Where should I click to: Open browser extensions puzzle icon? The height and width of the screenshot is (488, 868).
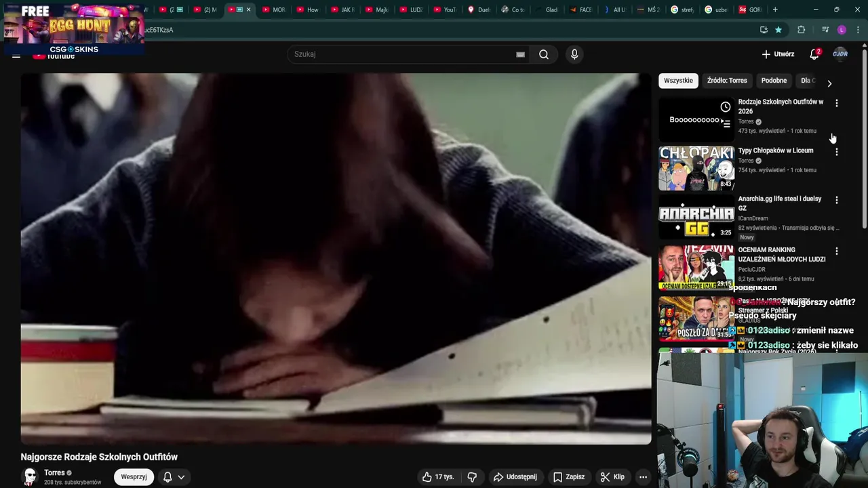click(801, 30)
